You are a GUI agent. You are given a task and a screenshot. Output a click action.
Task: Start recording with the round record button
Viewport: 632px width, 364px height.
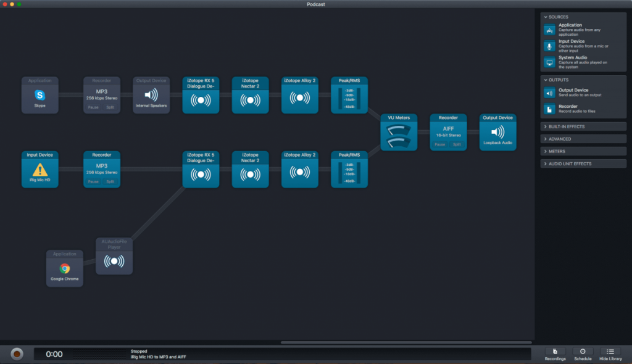pos(17,354)
